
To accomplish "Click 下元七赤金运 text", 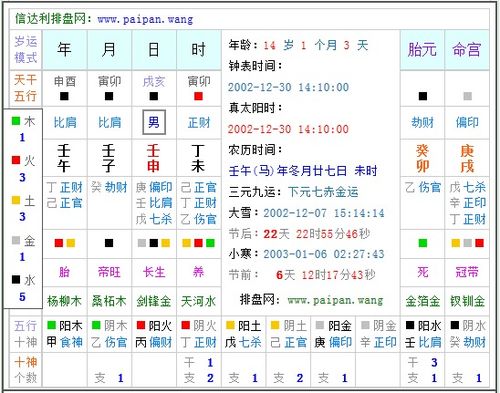I will click(x=323, y=192).
